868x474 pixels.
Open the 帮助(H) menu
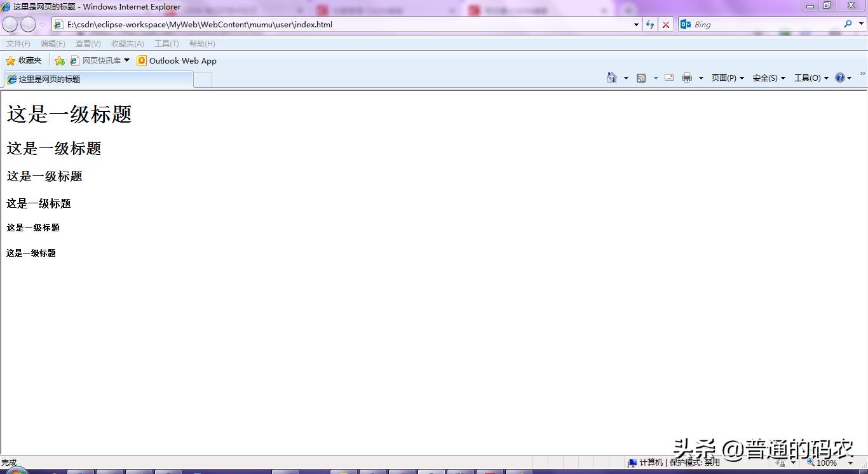202,44
